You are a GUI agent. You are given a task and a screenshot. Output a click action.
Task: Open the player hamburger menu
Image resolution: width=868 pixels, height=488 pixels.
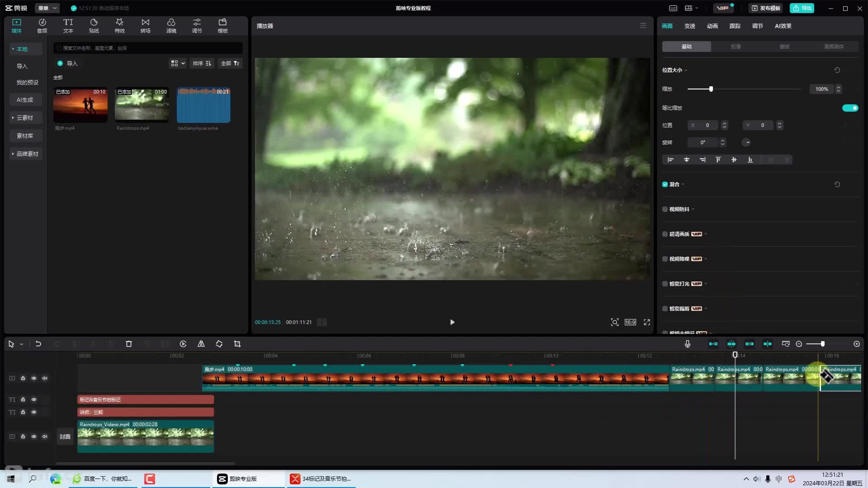(643, 26)
